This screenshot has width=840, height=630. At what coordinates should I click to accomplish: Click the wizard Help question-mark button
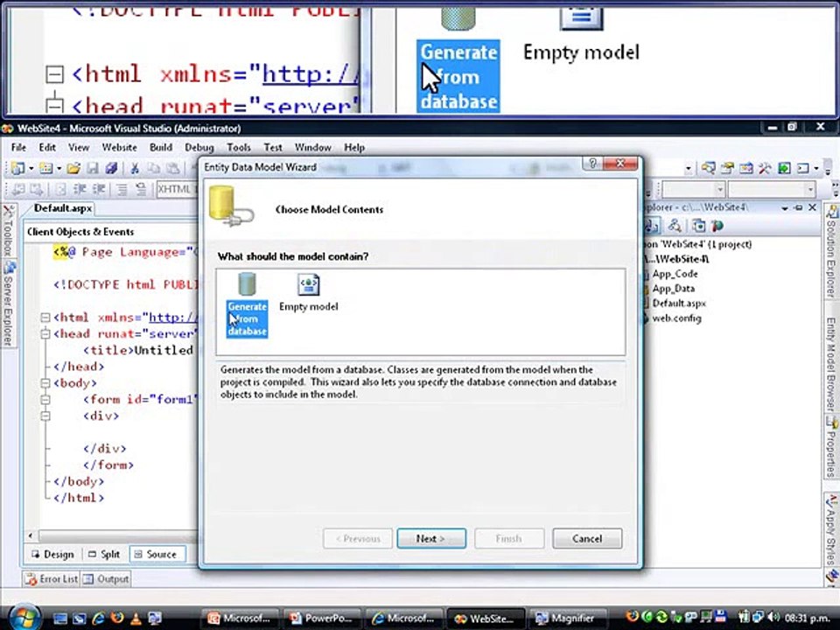pyautogui.click(x=592, y=164)
